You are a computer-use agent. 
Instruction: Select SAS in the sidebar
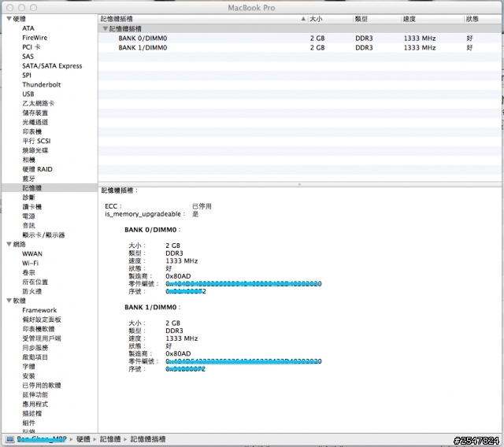[x=28, y=56]
